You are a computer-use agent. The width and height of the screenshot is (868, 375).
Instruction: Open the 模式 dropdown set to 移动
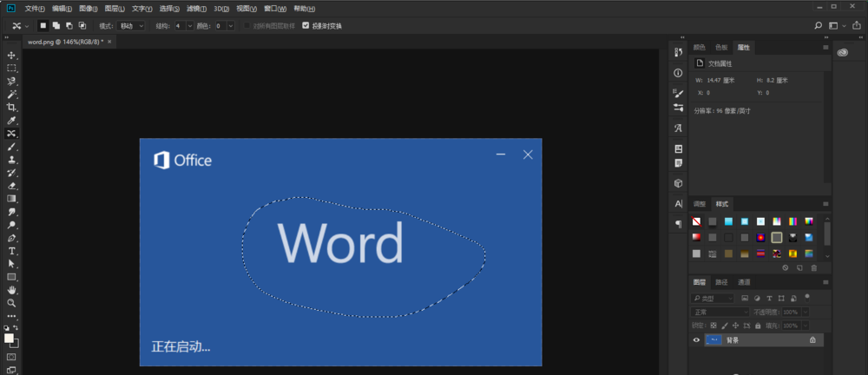click(130, 26)
